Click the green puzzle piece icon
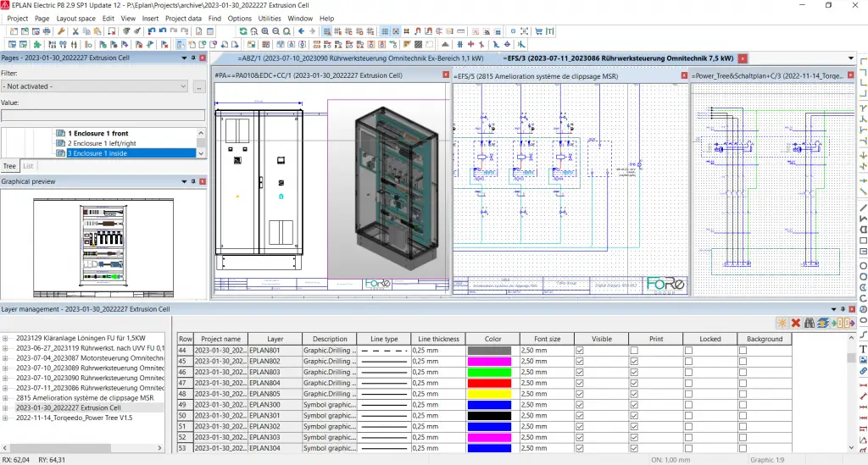Image resolution: width=868 pixels, height=465 pixels. [x=37, y=44]
